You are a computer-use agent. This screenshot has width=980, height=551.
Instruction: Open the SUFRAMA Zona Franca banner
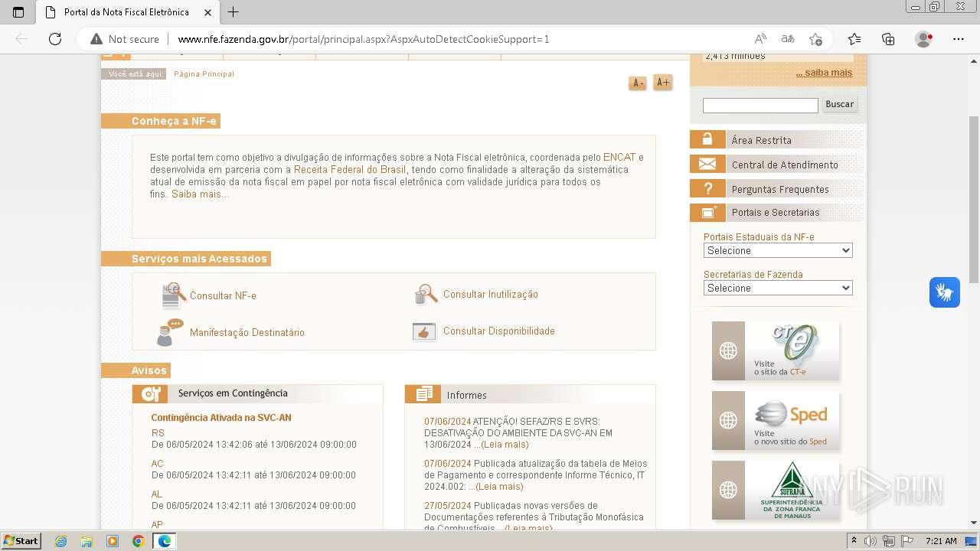776,490
